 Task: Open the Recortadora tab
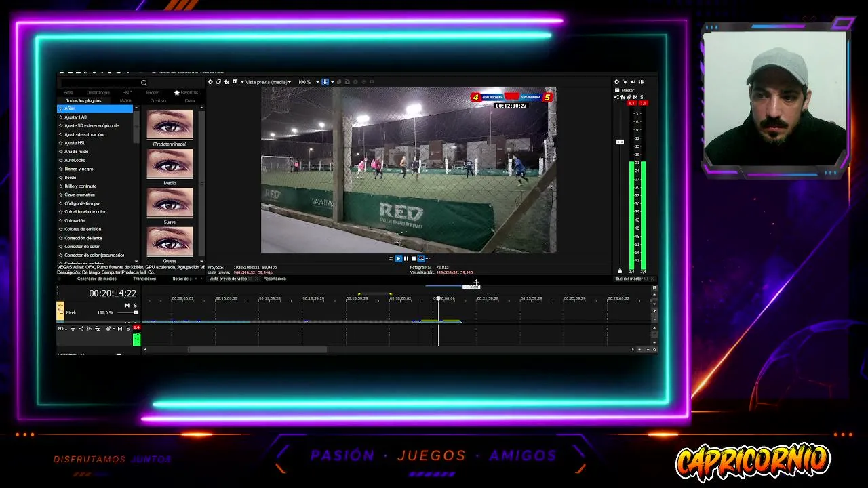tap(275, 279)
